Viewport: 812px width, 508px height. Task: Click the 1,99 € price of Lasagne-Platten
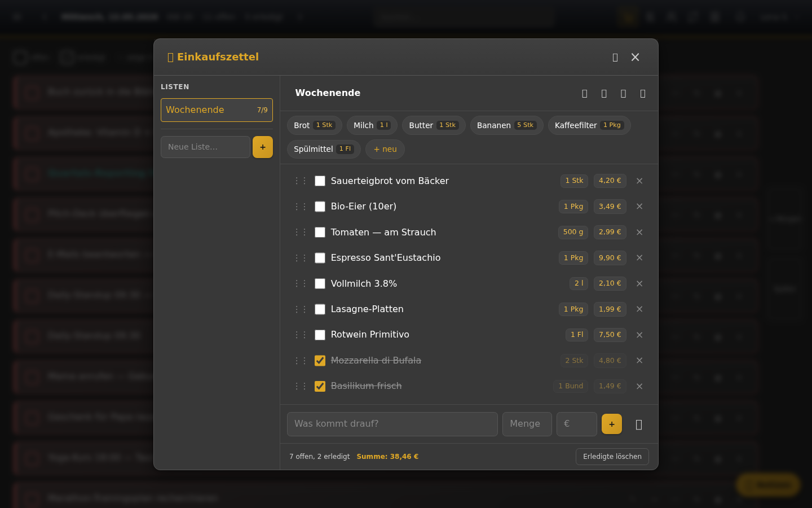click(x=610, y=309)
